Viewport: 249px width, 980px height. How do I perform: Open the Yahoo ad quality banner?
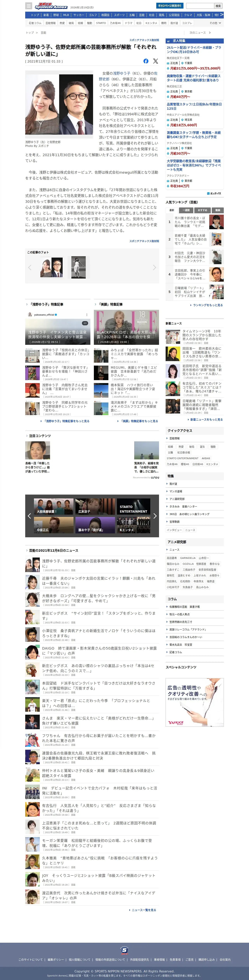tap(195, 702)
